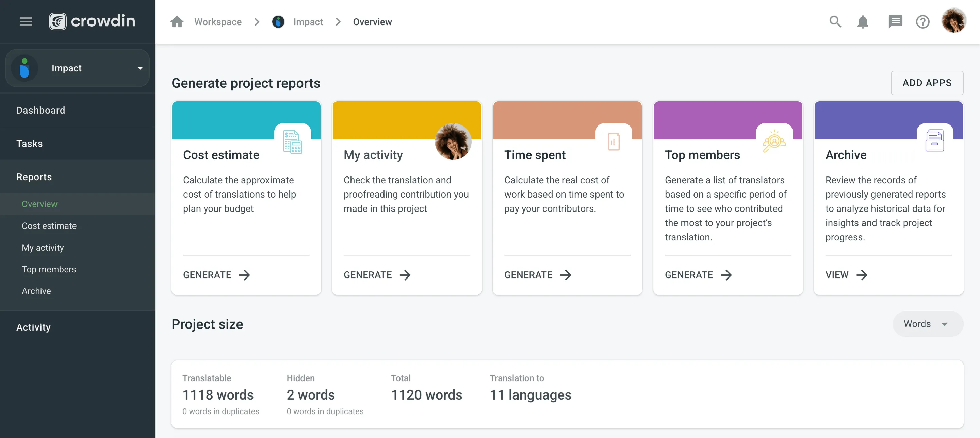
Task: Click the ADD APPS button
Action: 927,83
